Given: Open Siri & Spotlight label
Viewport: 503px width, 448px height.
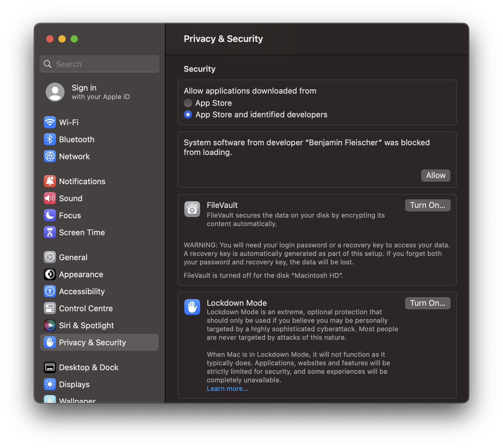Looking at the screenshot, I should [86, 326].
